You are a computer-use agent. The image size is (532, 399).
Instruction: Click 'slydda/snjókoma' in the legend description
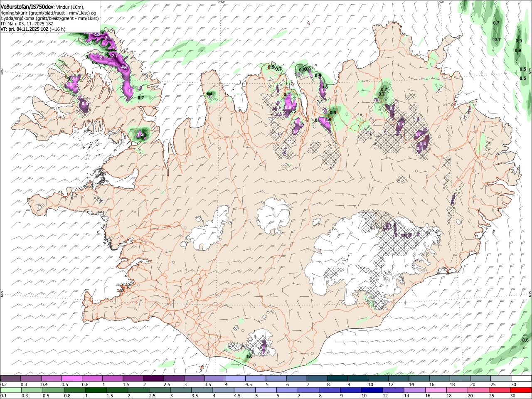pos(17,18)
